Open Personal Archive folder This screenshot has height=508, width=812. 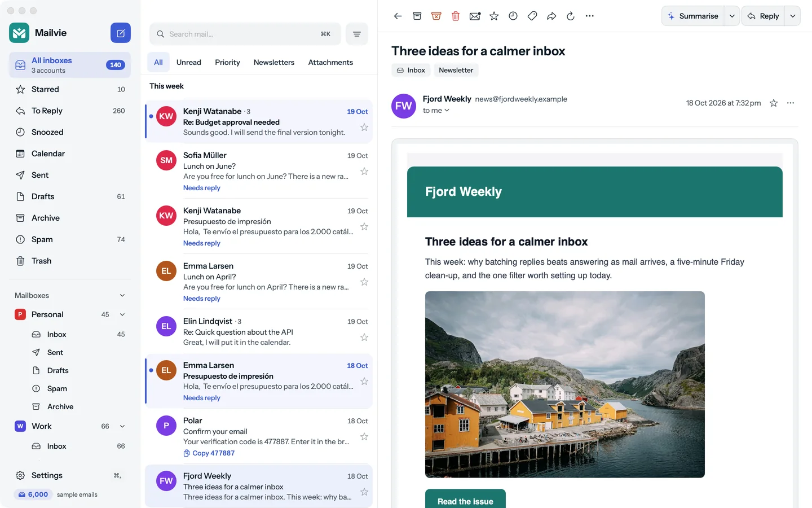(x=78, y=406)
